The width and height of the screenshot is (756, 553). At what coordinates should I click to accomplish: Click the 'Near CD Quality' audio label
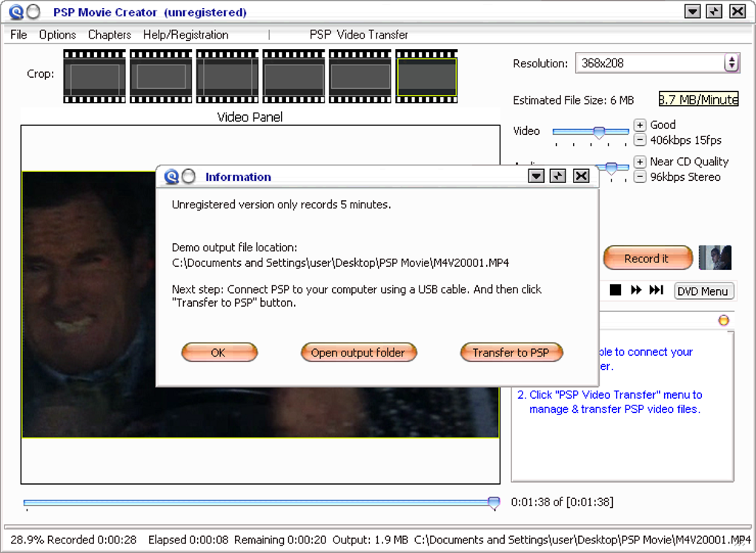(x=689, y=162)
